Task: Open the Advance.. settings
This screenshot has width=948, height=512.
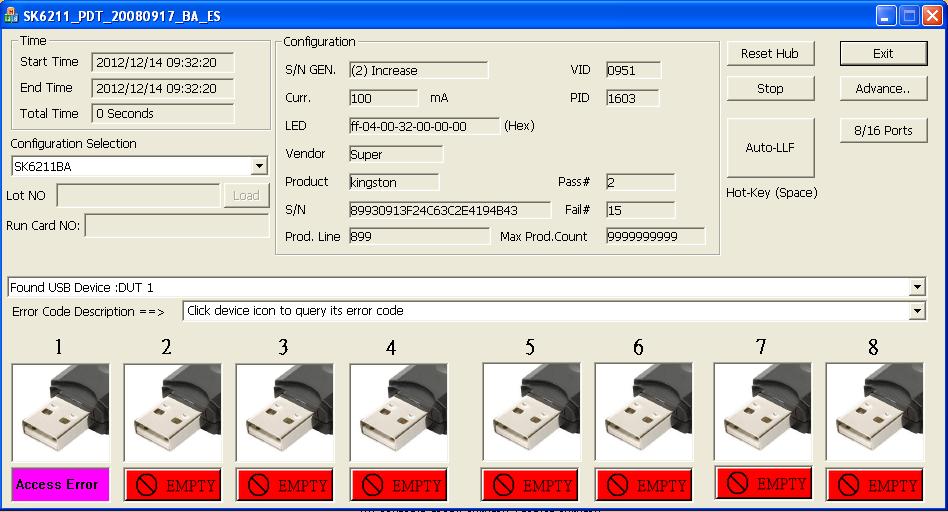Action: pyautogui.click(x=883, y=89)
